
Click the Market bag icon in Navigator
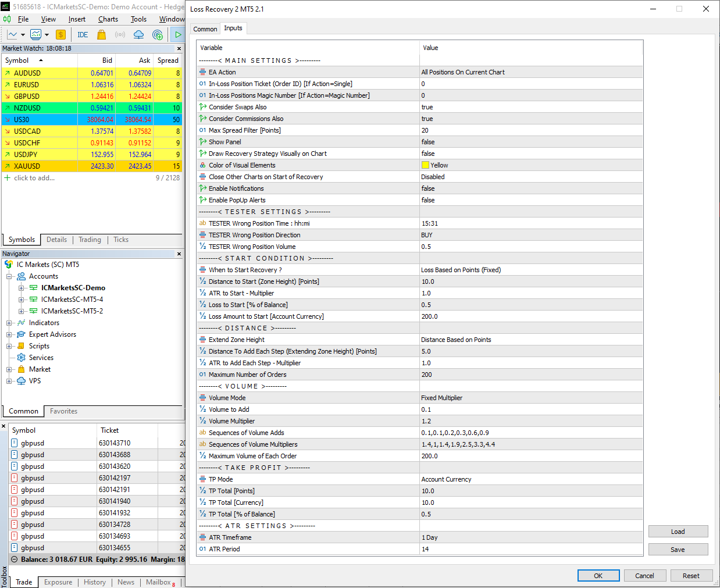point(22,369)
